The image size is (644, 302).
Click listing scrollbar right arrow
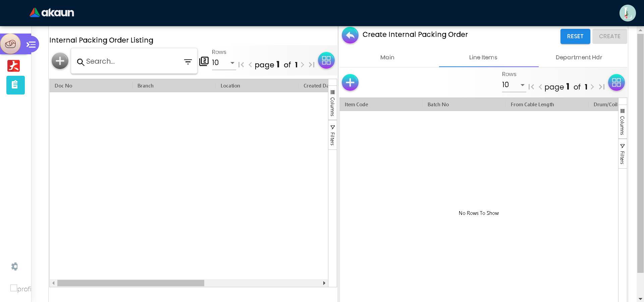click(x=324, y=283)
